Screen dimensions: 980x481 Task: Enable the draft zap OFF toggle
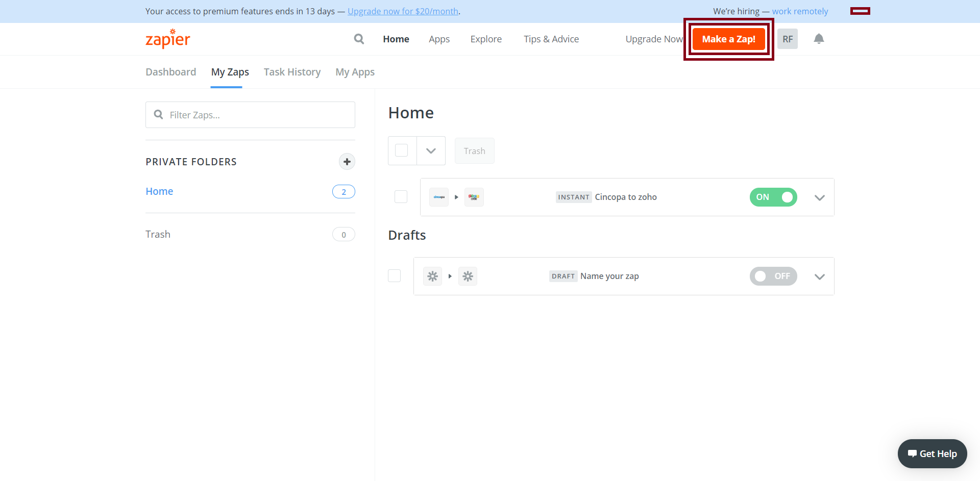coord(773,276)
